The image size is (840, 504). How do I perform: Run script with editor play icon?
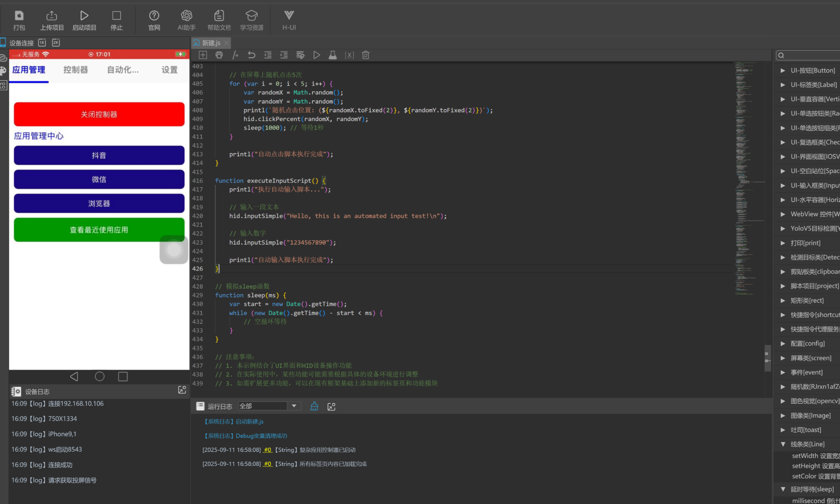point(317,55)
